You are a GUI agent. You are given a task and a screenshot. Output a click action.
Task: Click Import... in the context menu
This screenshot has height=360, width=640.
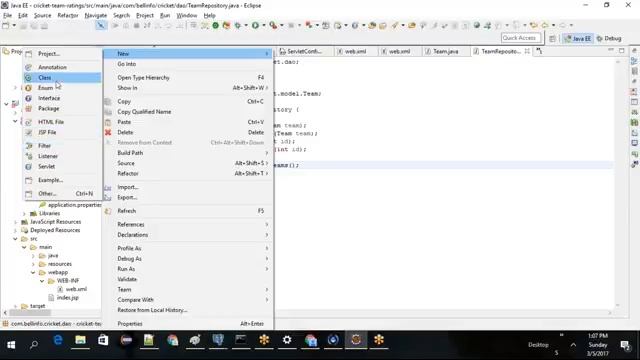[188, 187]
